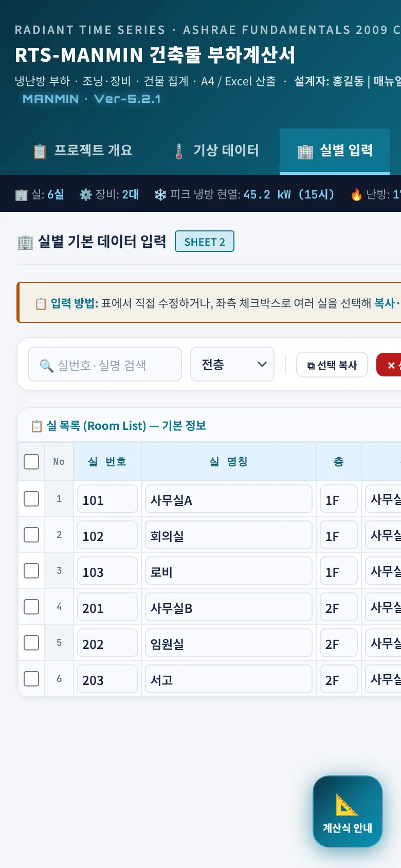The height and width of the screenshot is (868, 401).
Task: Edit the room name field 로비
Action: click(x=229, y=571)
